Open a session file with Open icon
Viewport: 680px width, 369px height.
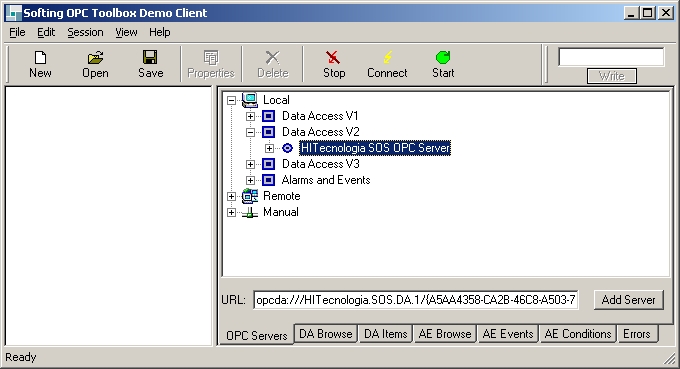pos(95,57)
